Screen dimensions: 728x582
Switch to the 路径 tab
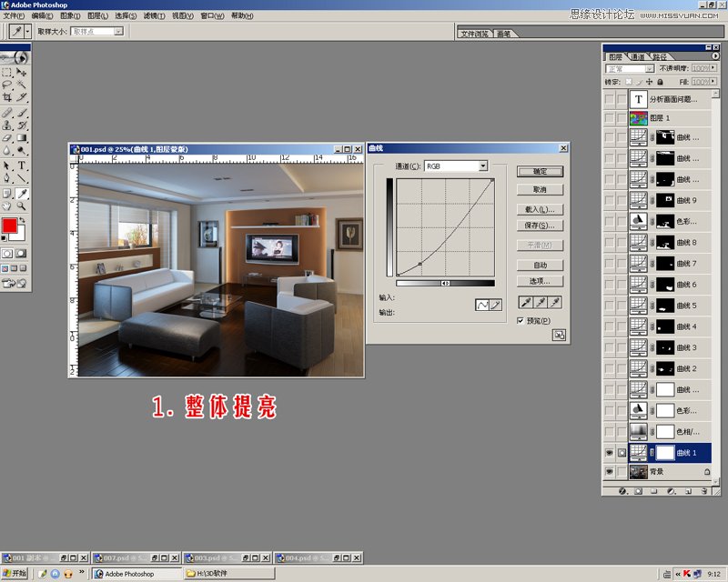pos(659,56)
